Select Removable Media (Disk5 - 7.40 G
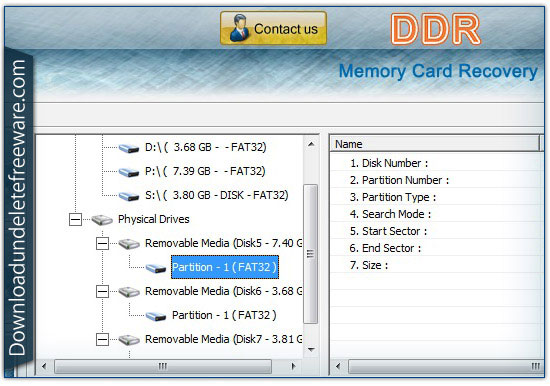 [x=223, y=243]
